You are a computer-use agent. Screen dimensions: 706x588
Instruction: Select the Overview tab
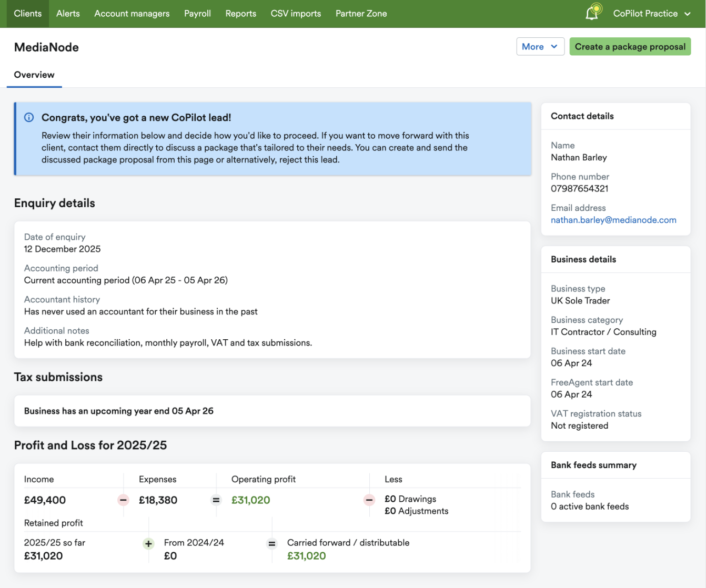point(34,75)
